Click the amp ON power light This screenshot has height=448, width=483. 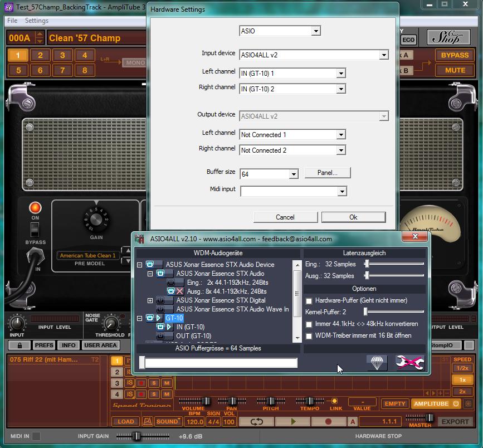tap(35, 208)
